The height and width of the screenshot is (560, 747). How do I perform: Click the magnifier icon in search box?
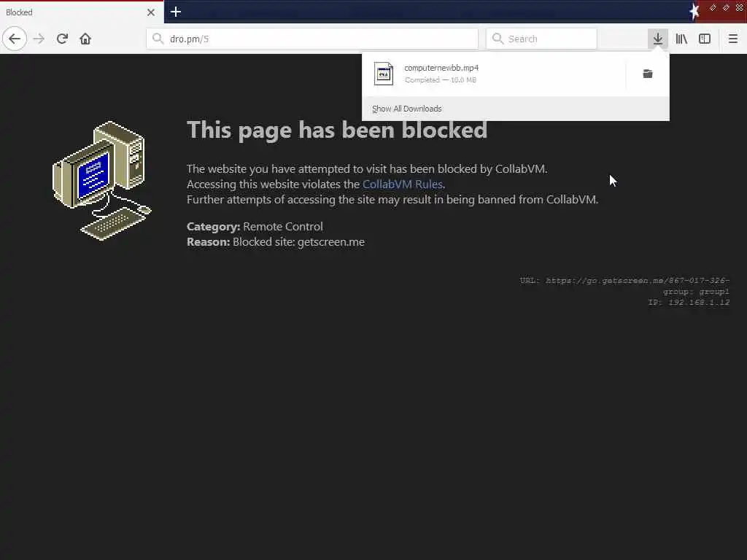tap(498, 39)
